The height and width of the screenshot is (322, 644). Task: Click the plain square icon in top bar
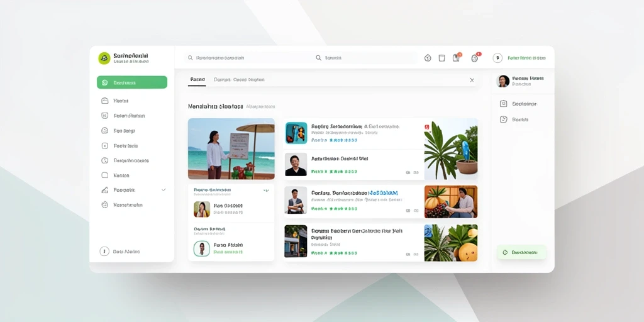(x=442, y=58)
